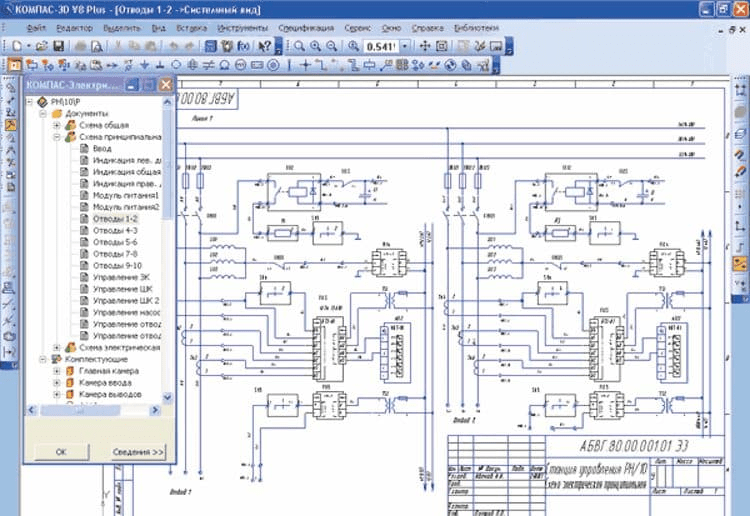Click the New document icon
750x516 pixels.
[x=15, y=46]
